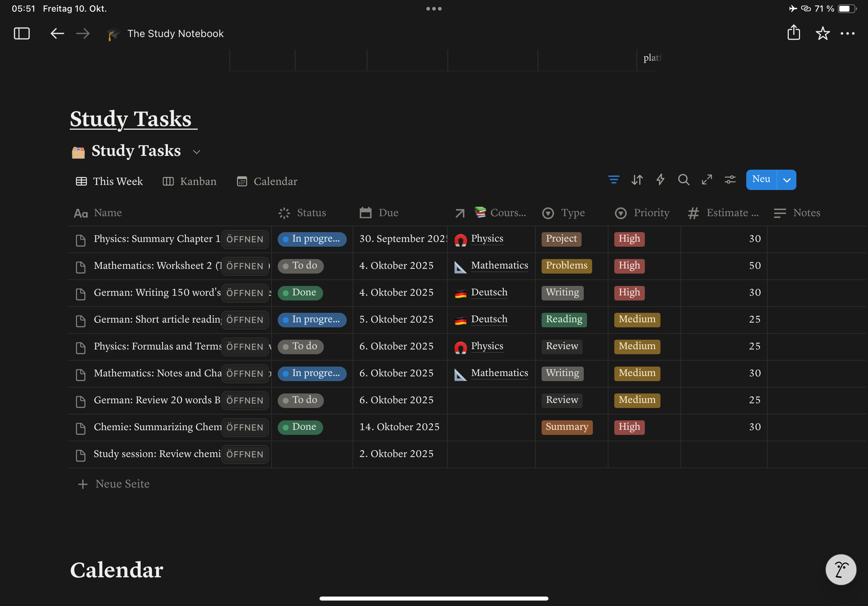The image size is (868, 606).
Task: Toggle the sidebar panel icon
Action: (x=21, y=33)
